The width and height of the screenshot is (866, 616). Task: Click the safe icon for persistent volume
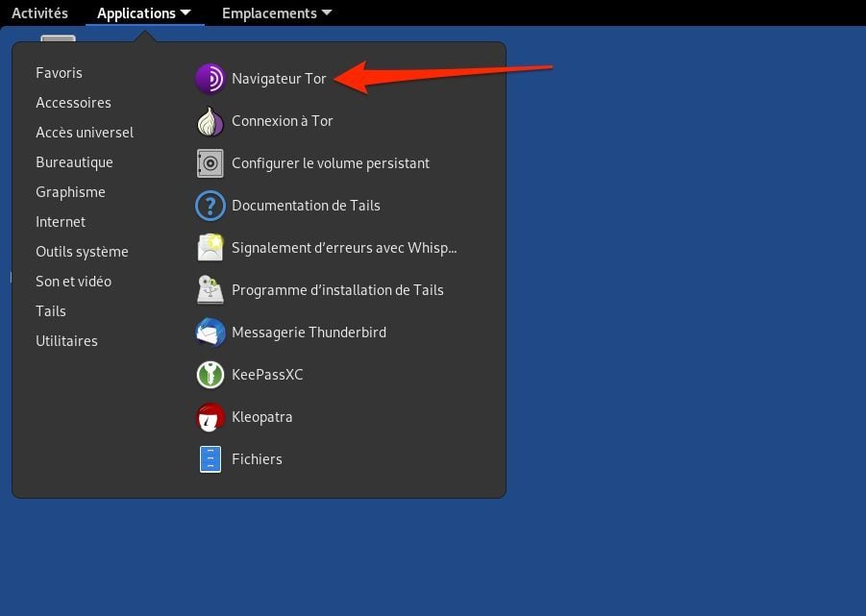(x=210, y=163)
